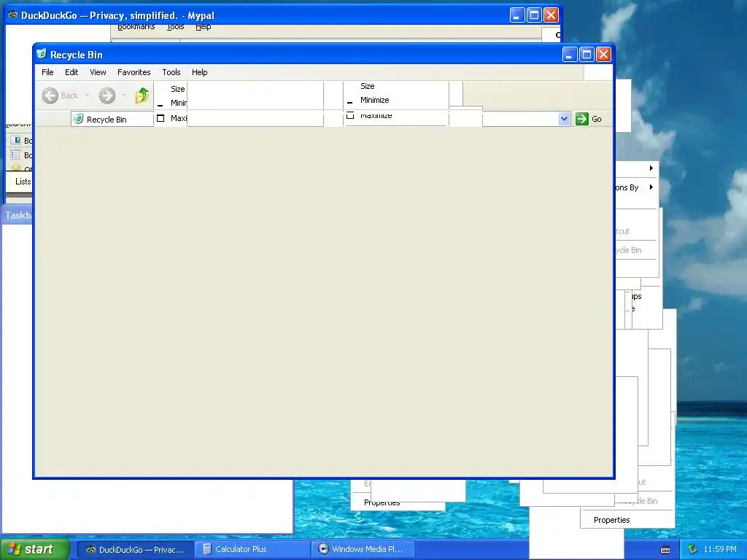Expand the Forward history dropdown arrow

tap(124, 96)
